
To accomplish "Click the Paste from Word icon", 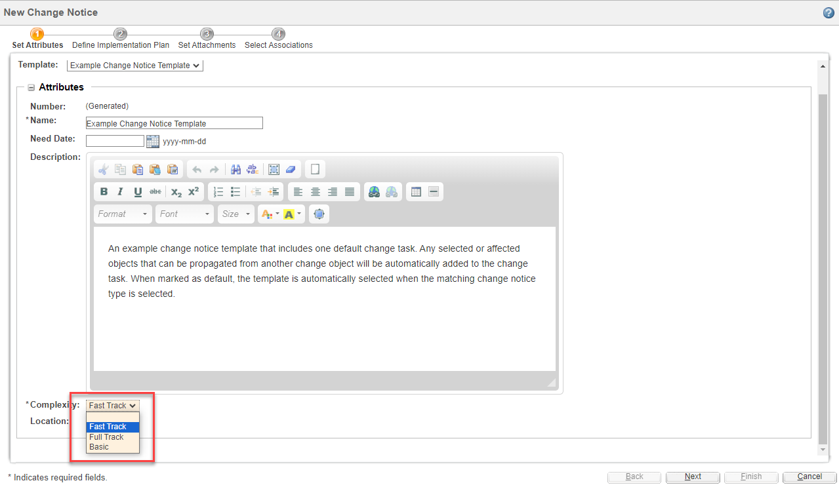I will 173,169.
